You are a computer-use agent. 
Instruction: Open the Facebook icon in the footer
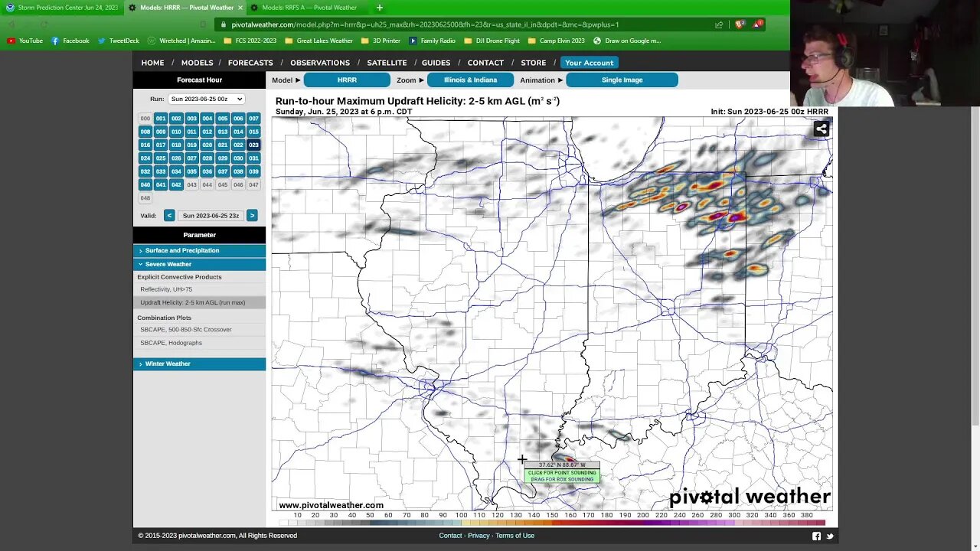[x=816, y=536]
